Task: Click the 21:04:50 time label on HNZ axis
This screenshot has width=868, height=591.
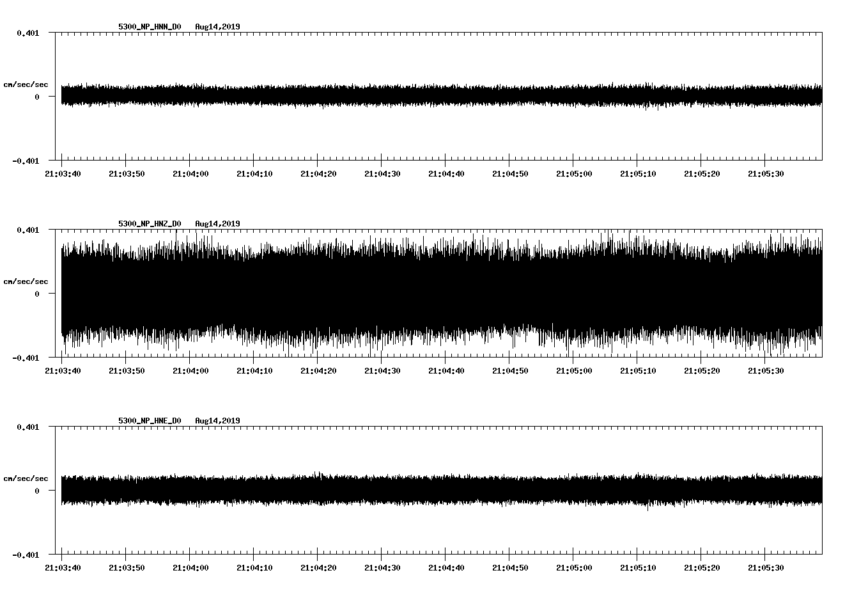Action: point(510,371)
